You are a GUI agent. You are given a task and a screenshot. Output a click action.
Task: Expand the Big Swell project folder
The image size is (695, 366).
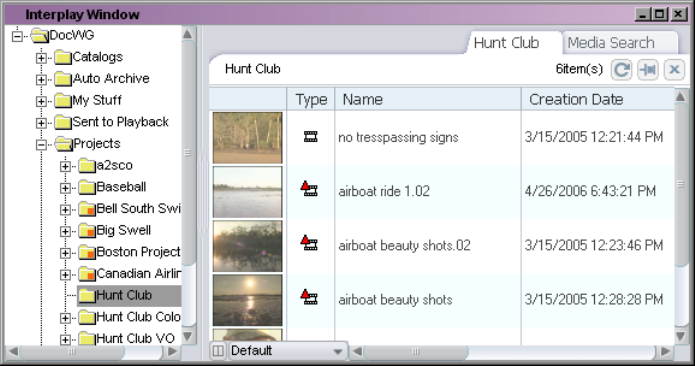pos(65,232)
